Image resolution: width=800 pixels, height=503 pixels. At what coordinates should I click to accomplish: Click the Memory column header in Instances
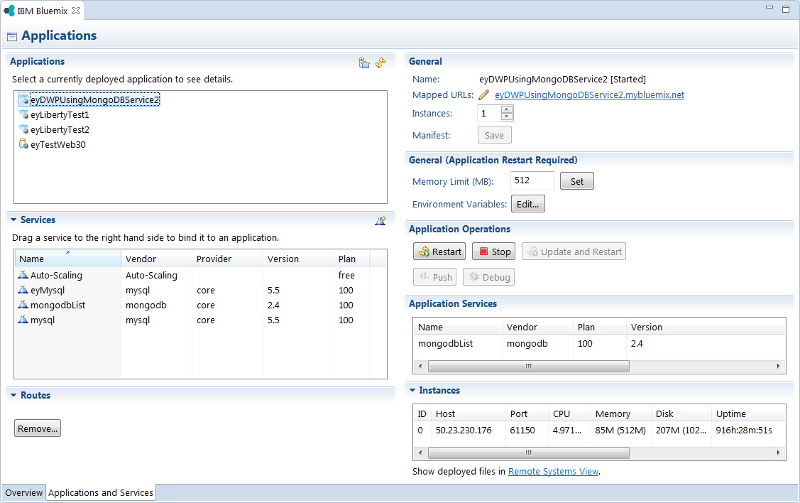point(621,414)
